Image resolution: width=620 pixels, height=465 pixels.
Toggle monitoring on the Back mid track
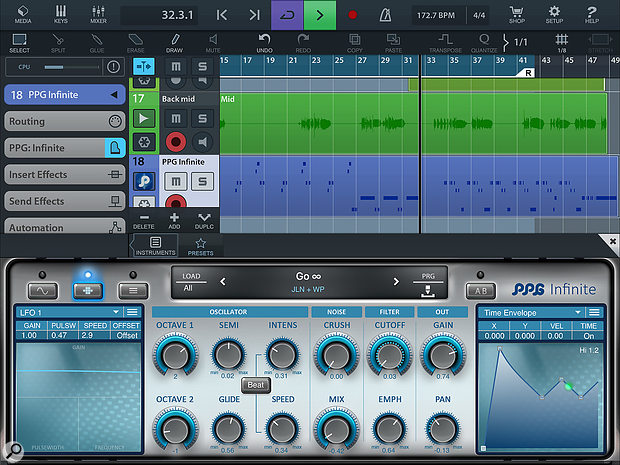[202, 142]
